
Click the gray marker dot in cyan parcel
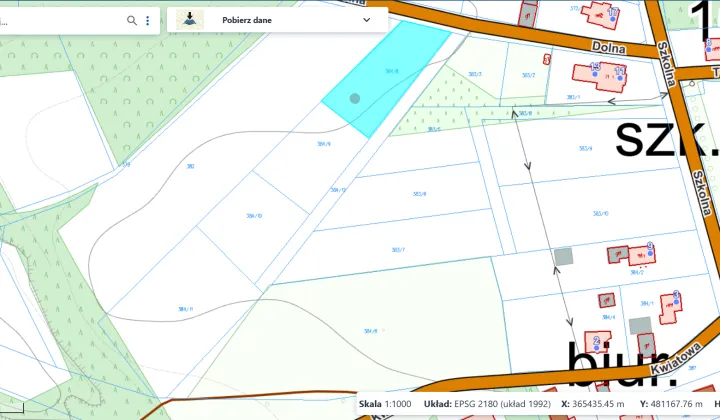(354, 98)
